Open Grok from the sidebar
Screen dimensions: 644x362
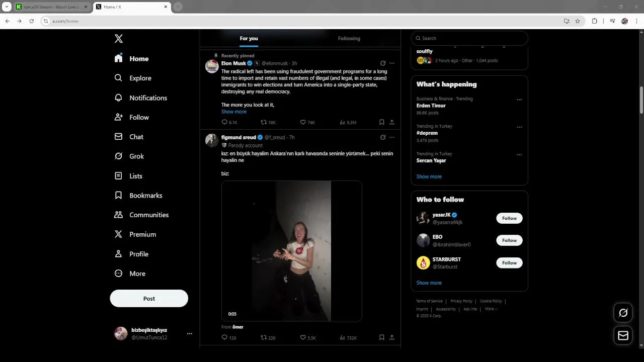coord(129,156)
